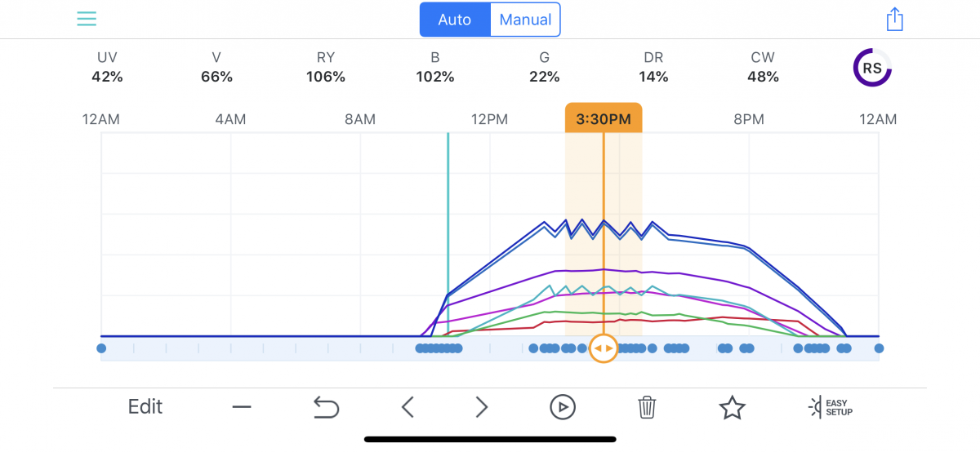Select the RY 106% channel
The height and width of the screenshot is (452, 980).
326,68
